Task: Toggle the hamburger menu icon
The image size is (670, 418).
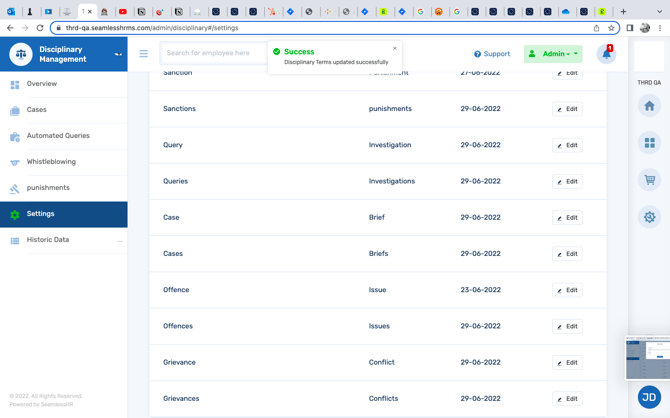Action: 144,53
